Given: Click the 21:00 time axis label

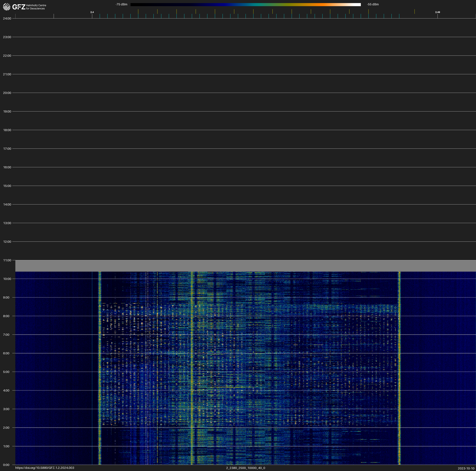Looking at the screenshot, I should tap(7, 74).
